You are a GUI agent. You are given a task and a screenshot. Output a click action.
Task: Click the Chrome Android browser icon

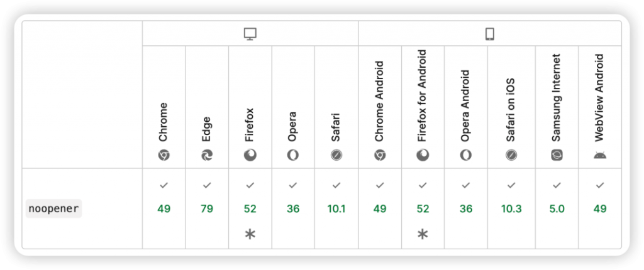tap(380, 155)
